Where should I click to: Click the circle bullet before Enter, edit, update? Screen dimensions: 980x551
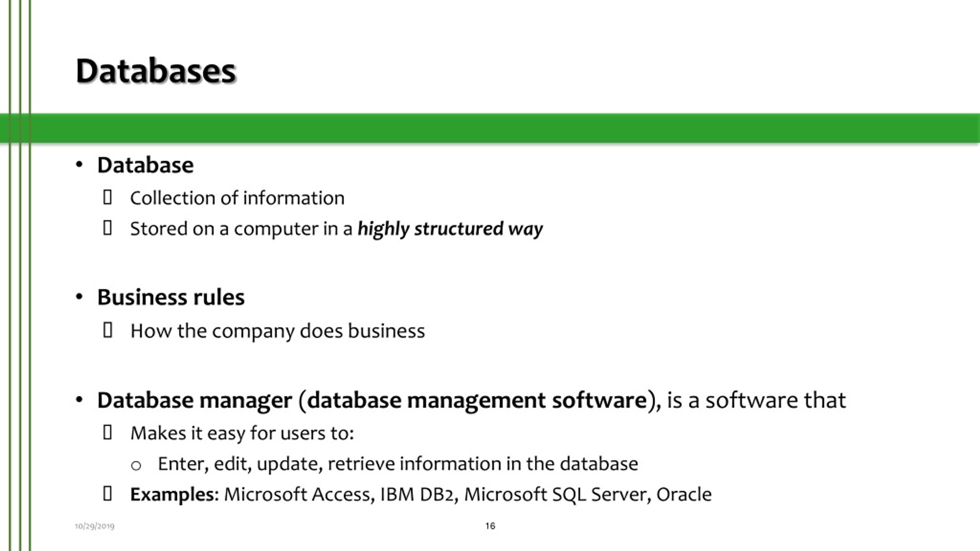coord(136,466)
